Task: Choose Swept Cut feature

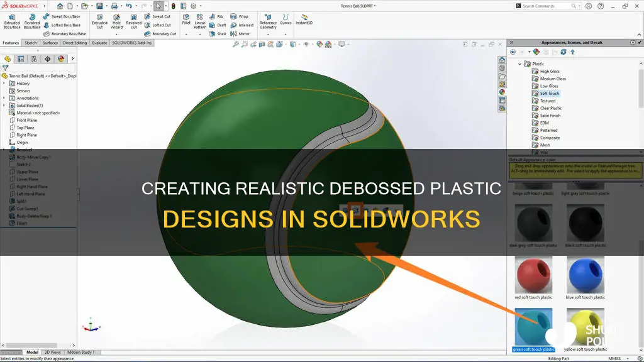Action: pyautogui.click(x=157, y=16)
